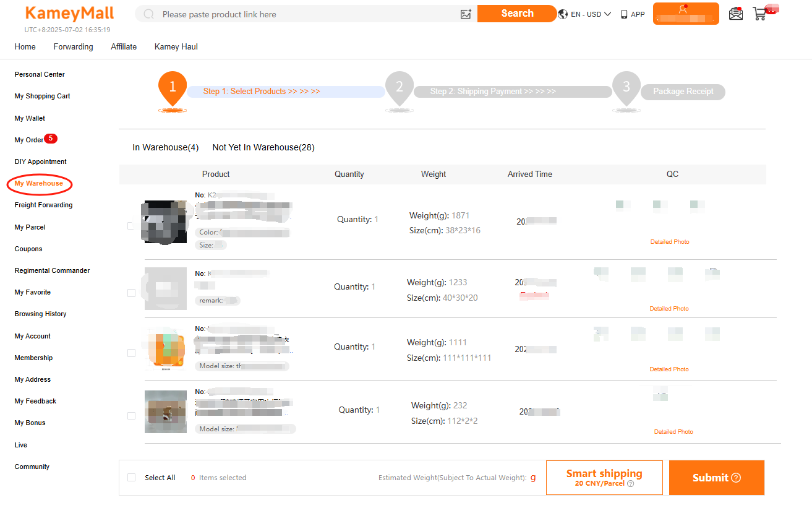Open Membership in sidebar
The width and height of the screenshot is (812, 508).
point(33,358)
